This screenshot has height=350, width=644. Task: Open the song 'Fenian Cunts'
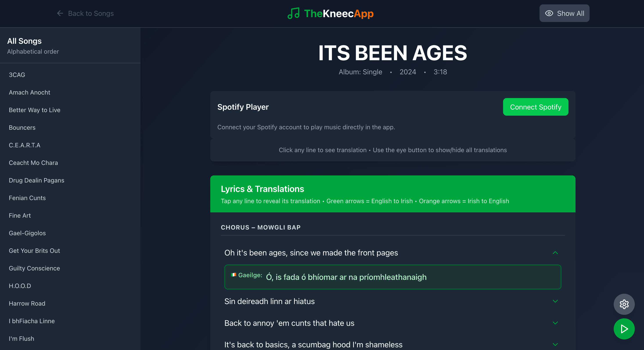coord(27,198)
